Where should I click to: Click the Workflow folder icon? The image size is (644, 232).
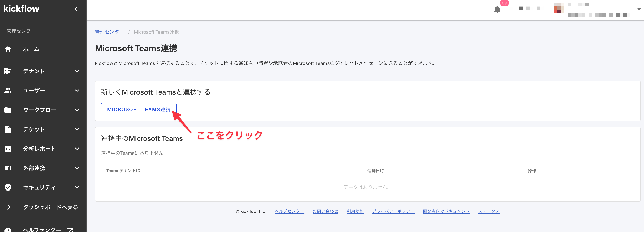[8, 110]
